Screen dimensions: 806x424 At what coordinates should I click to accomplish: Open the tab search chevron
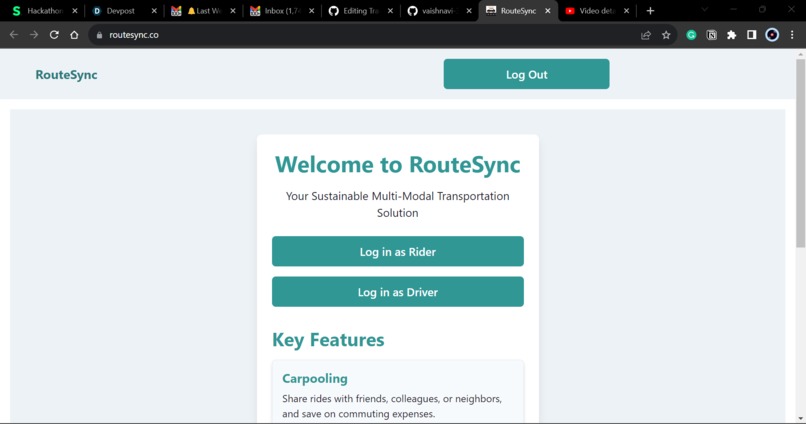[705, 9]
